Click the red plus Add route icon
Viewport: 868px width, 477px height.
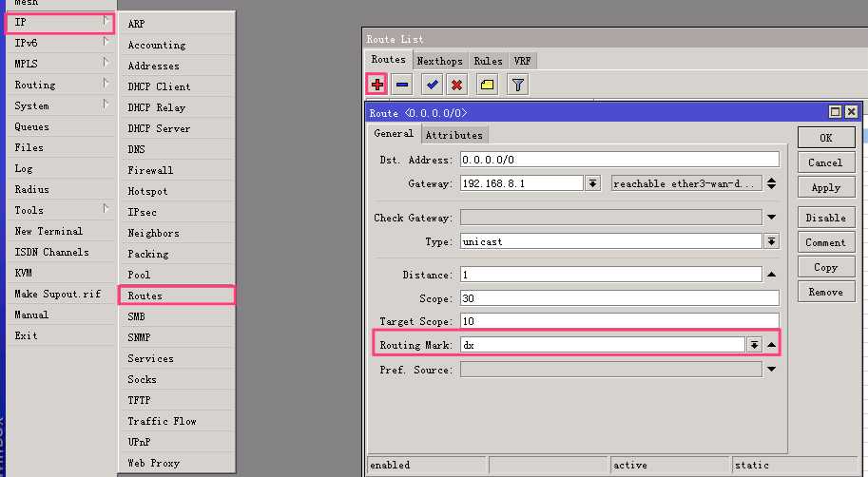click(x=377, y=85)
